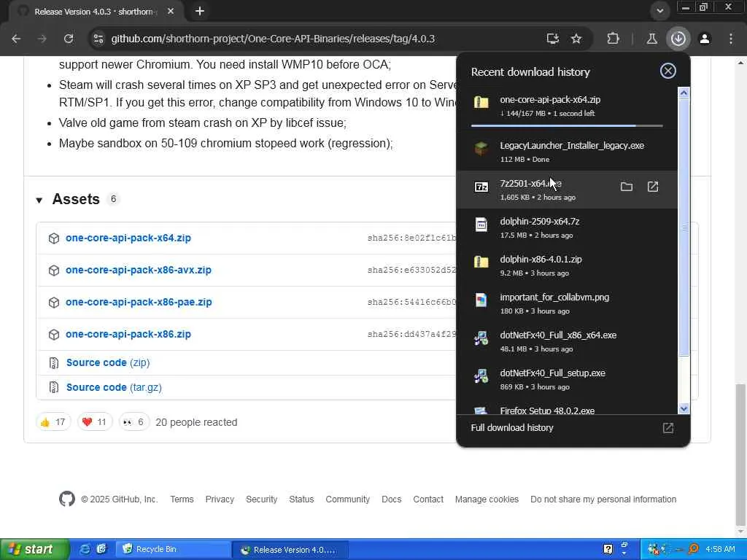Open a new browser tab
The height and width of the screenshot is (560, 747).
tap(200, 11)
